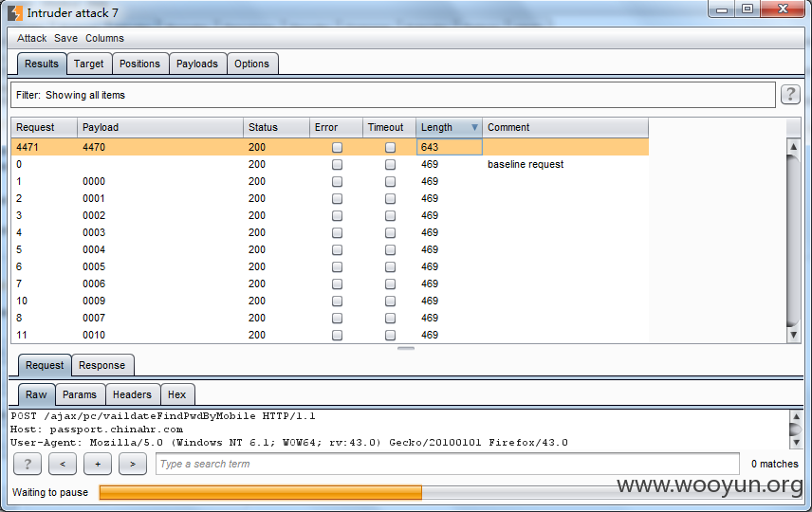Click the search help question mark button

[28, 464]
